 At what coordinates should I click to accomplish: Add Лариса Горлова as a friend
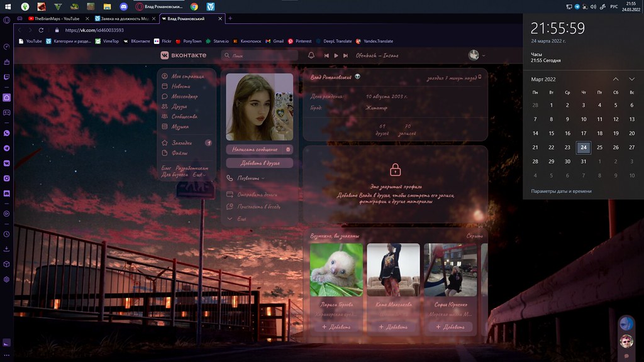point(336,327)
